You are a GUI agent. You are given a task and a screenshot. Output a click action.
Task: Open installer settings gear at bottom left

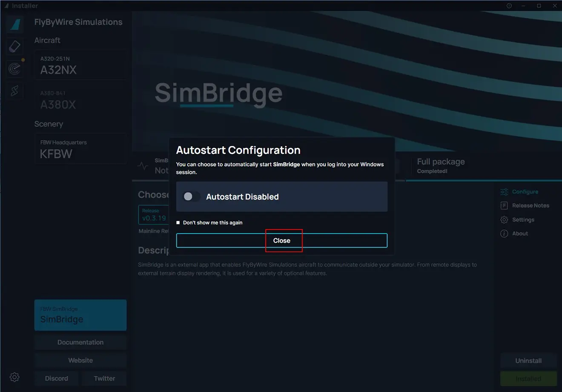coord(14,377)
